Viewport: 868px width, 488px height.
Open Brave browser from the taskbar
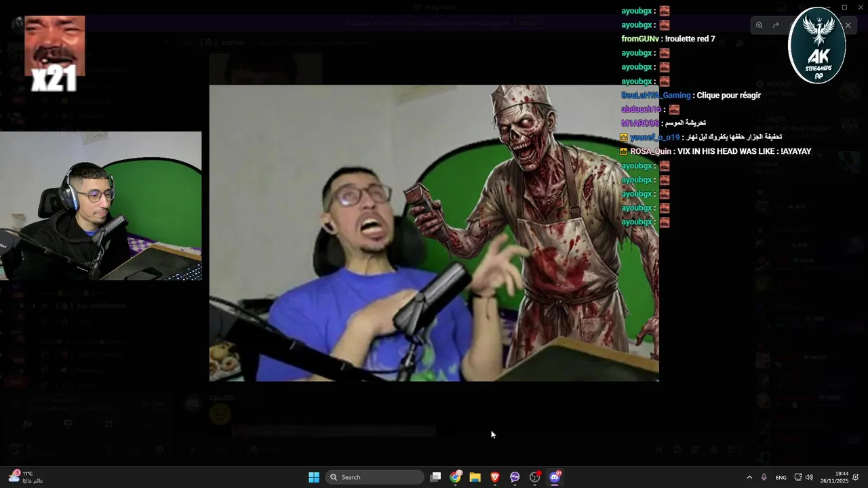click(x=495, y=477)
